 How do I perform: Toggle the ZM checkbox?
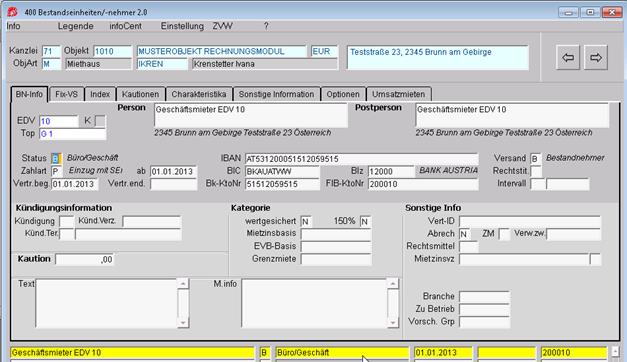(x=504, y=234)
